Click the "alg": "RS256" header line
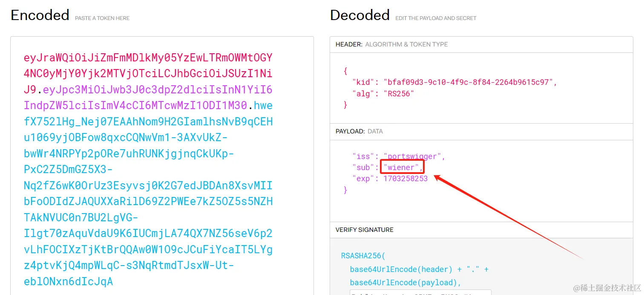 [383, 94]
